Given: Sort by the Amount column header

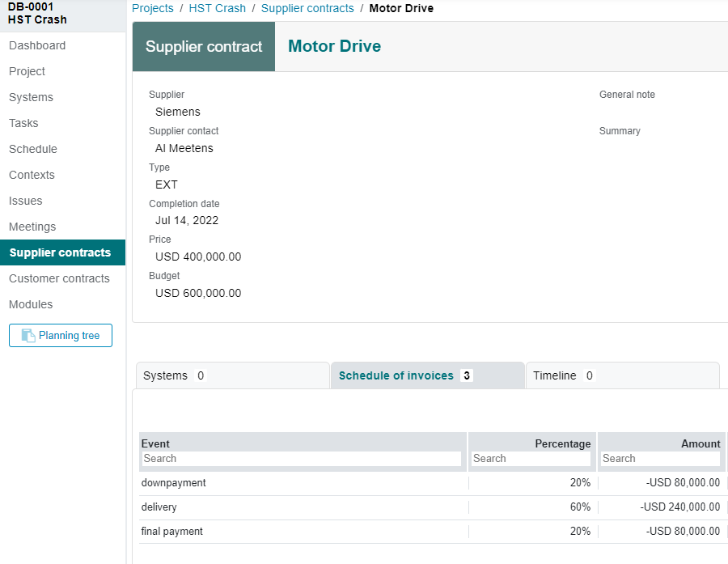Looking at the screenshot, I should tap(700, 443).
